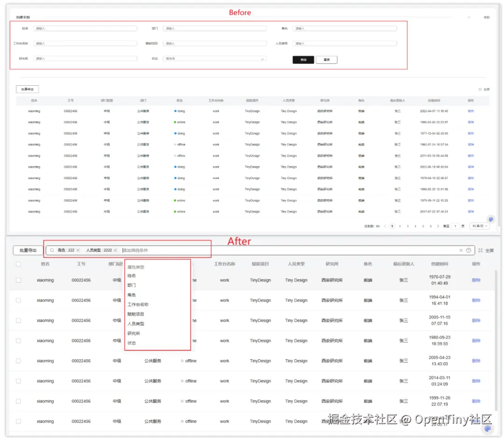Go to page 3 in the pagination
The image size is (504, 438).
407,226
